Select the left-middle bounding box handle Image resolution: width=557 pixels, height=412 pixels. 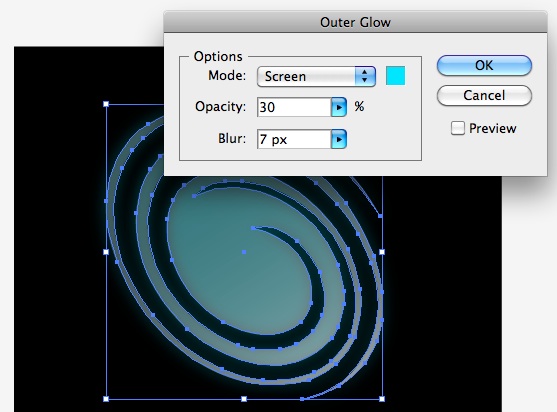click(x=106, y=252)
